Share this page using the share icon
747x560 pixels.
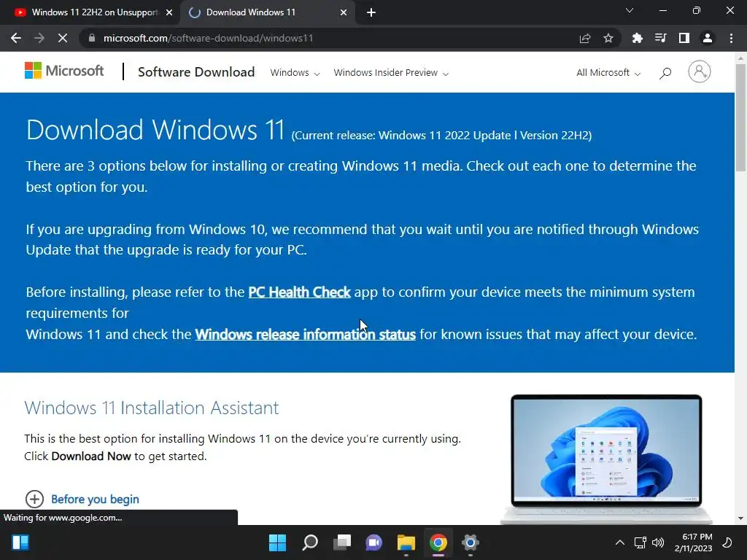585,38
